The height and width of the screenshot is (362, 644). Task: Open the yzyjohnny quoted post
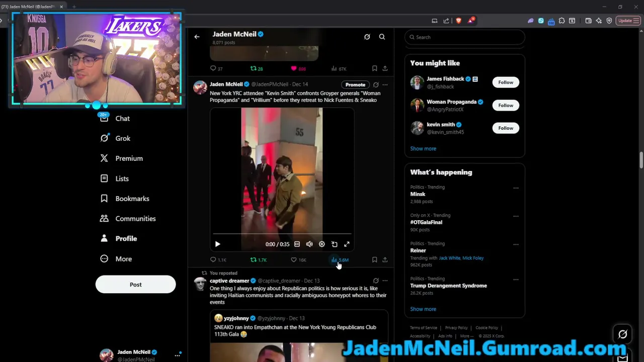(299, 336)
